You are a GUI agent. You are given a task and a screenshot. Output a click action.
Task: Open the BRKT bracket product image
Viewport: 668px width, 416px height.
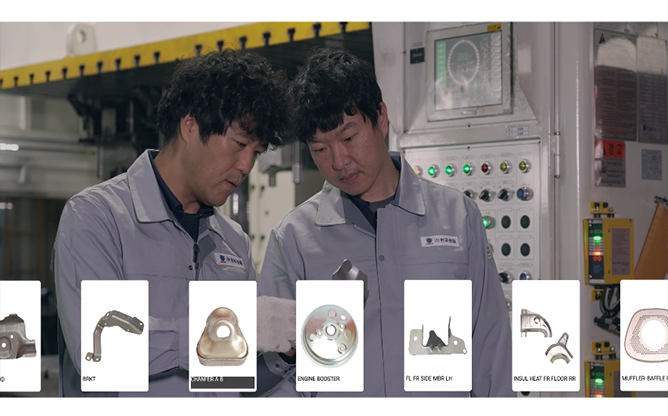114,335
